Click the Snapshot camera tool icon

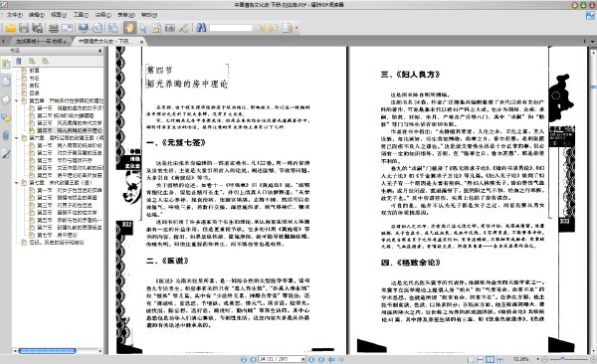point(170,28)
